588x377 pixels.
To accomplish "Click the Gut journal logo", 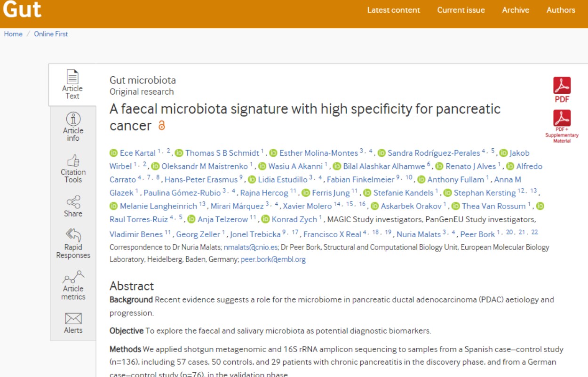I will tap(22, 10).
